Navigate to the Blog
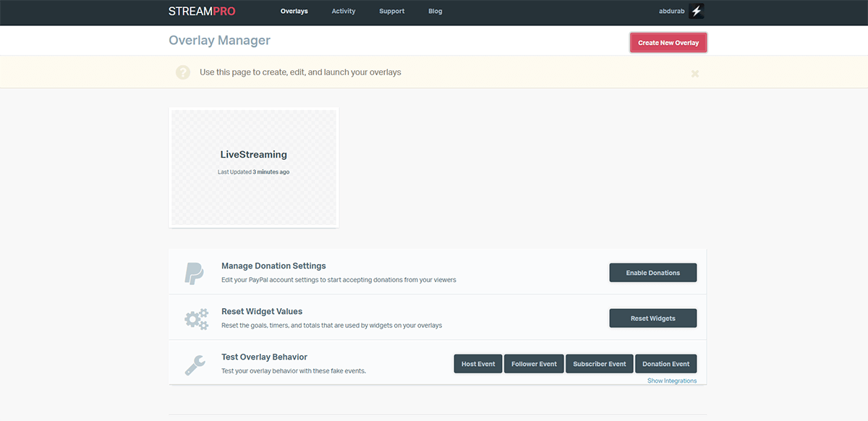Viewport: 868px width, 421px height. pyautogui.click(x=435, y=12)
